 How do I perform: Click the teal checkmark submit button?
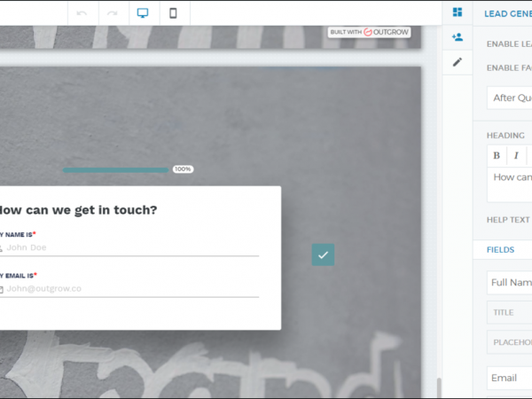(323, 254)
